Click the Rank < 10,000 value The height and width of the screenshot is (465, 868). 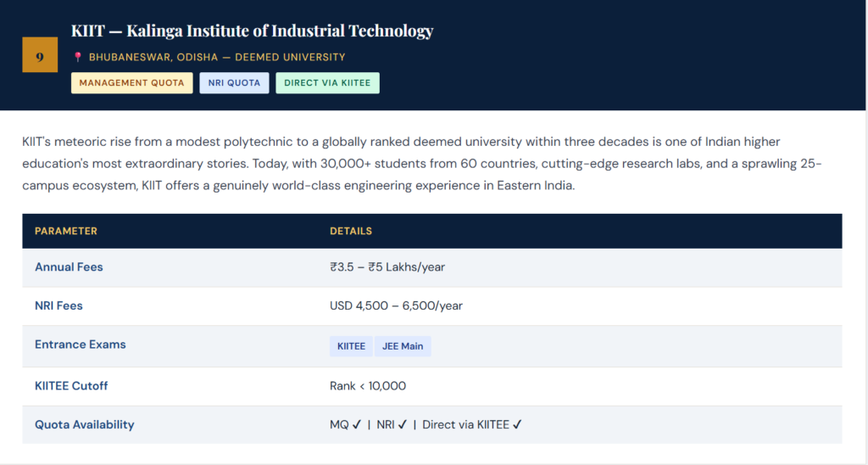pos(368,386)
